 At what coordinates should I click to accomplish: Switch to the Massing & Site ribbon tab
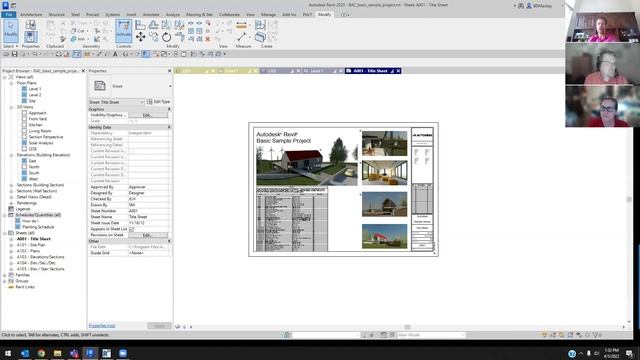coord(199,15)
